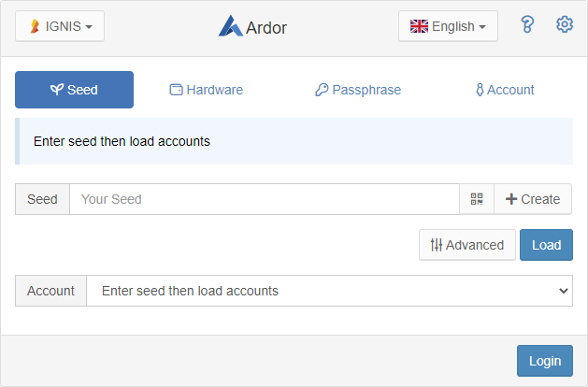Click the Account field label

pyautogui.click(x=51, y=291)
